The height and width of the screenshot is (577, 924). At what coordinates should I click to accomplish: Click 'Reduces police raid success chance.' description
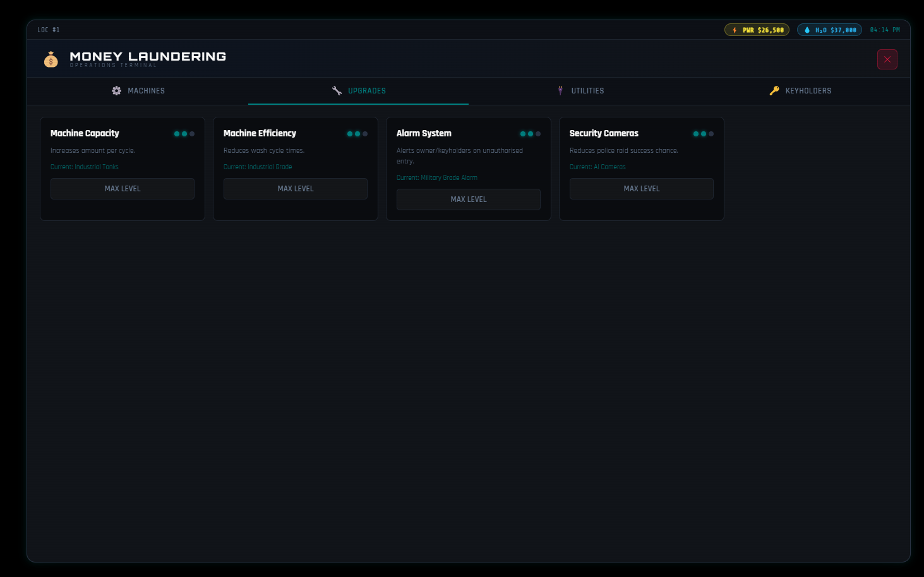click(x=624, y=151)
